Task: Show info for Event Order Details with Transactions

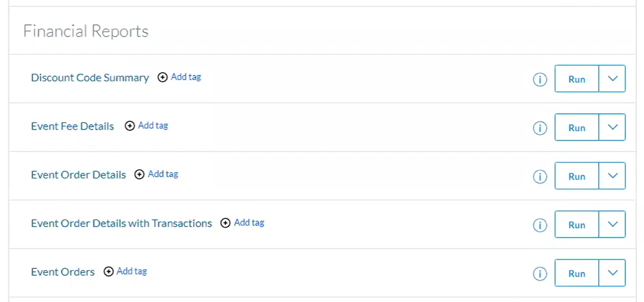Action: [x=540, y=225]
